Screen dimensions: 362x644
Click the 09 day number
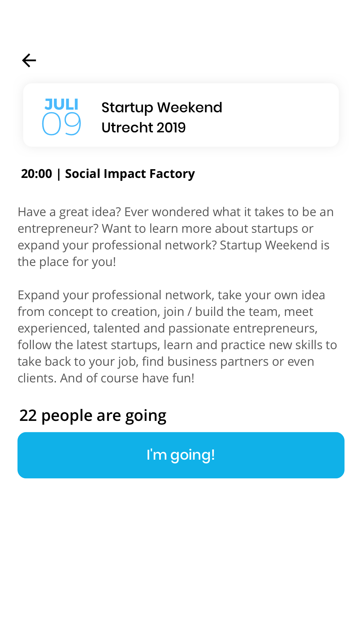pos(61,124)
